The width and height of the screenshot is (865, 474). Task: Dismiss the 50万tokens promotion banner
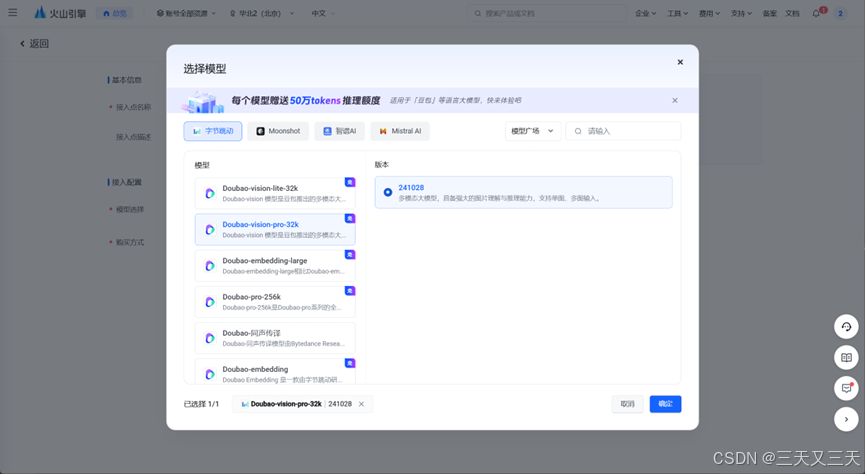pyautogui.click(x=675, y=100)
